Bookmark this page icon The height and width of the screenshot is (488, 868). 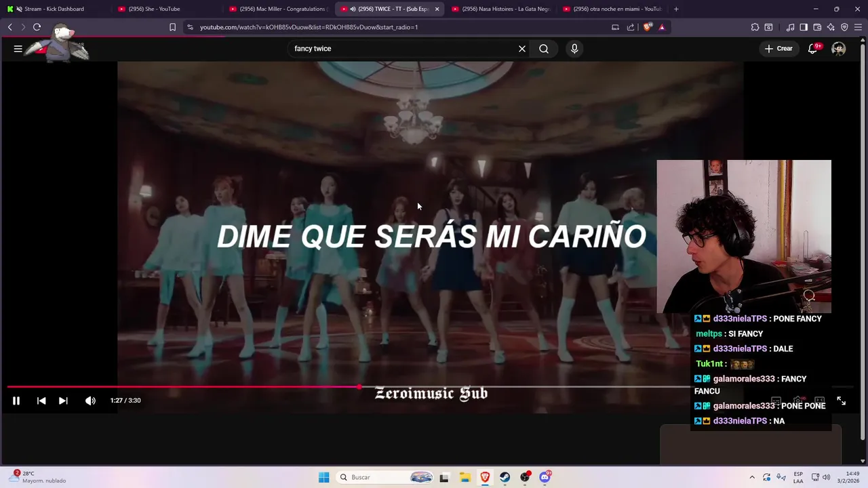click(x=172, y=27)
